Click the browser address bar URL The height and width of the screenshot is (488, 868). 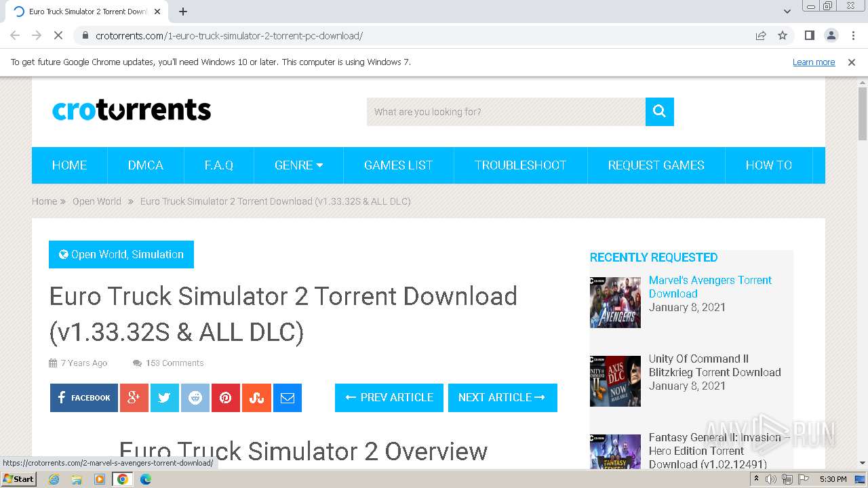coord(229,35)
